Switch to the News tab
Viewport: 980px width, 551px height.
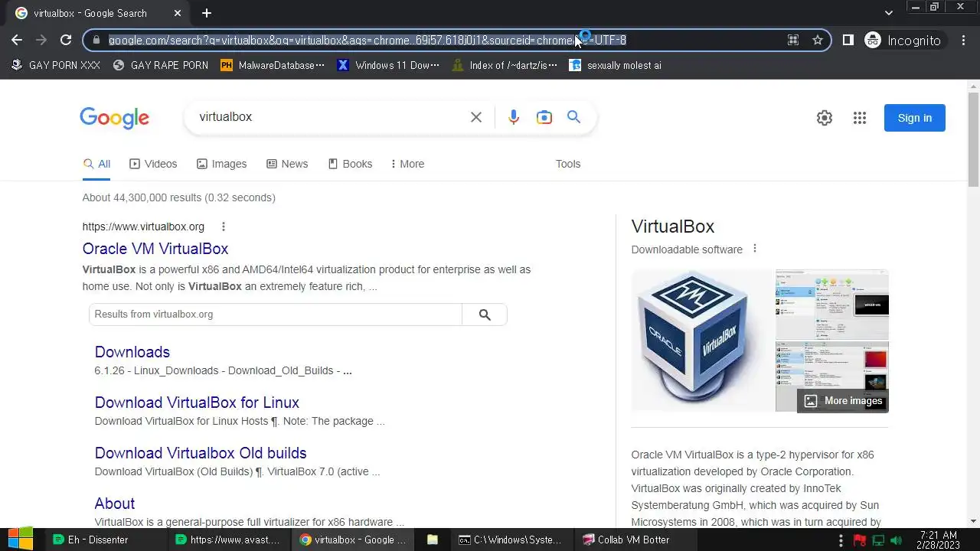287,164
